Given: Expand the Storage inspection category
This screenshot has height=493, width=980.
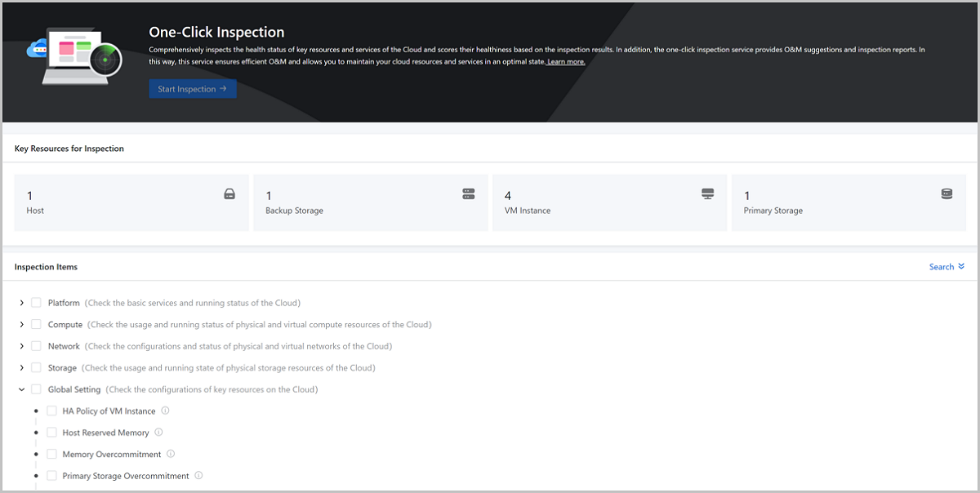Looking at the screenshot, I should (x=21, y=368).
